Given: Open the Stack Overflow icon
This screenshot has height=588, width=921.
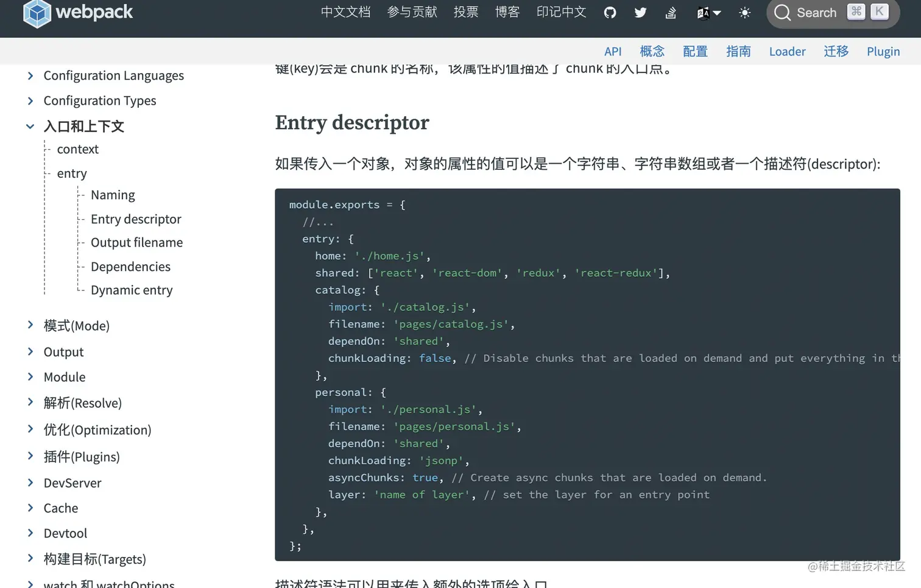Looking at the screenshot, I should (671, 13).
